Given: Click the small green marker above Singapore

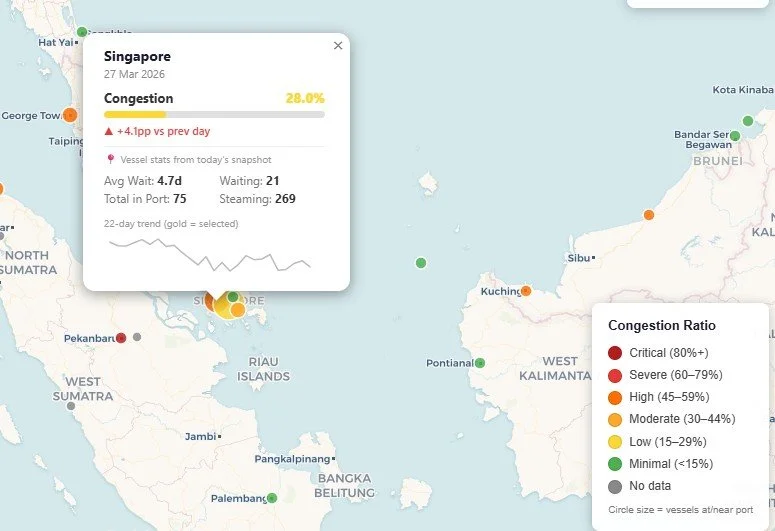Looking at the screenshot, I should coord(233,297).
